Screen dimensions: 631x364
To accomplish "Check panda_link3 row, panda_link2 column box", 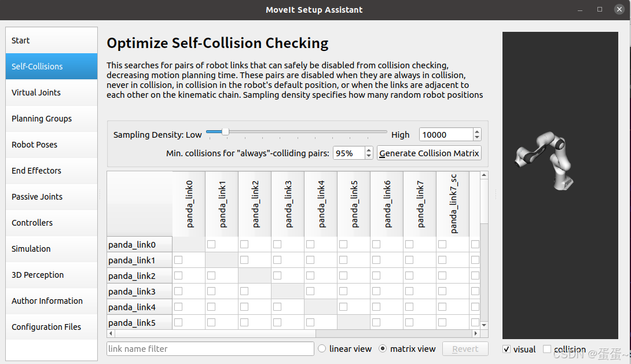I will tap(244, 291).
